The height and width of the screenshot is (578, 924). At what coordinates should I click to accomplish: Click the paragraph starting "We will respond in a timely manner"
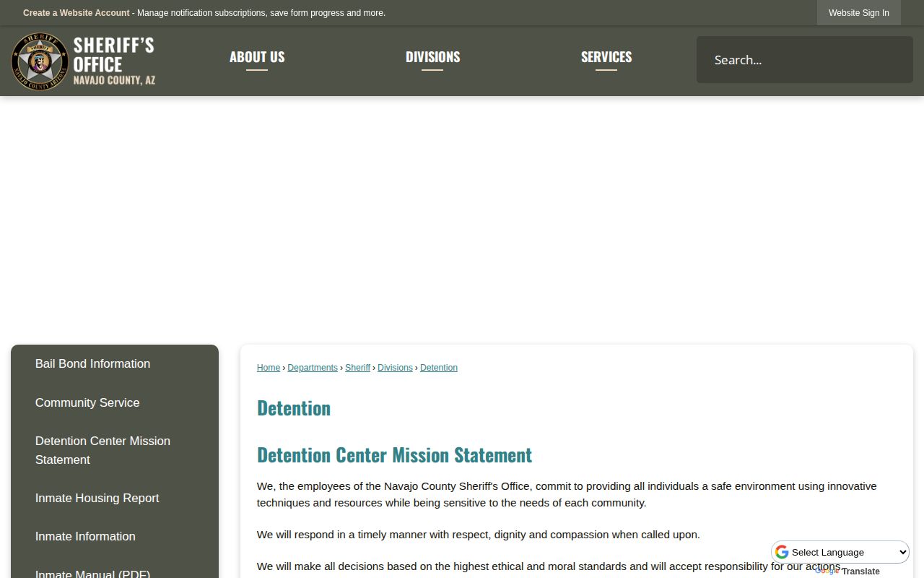tap(479, 535)
